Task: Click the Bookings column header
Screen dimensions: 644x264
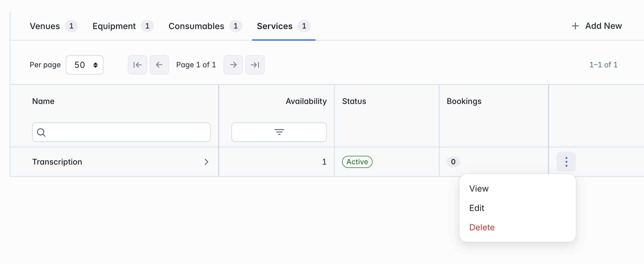Action: click(464, 101)
